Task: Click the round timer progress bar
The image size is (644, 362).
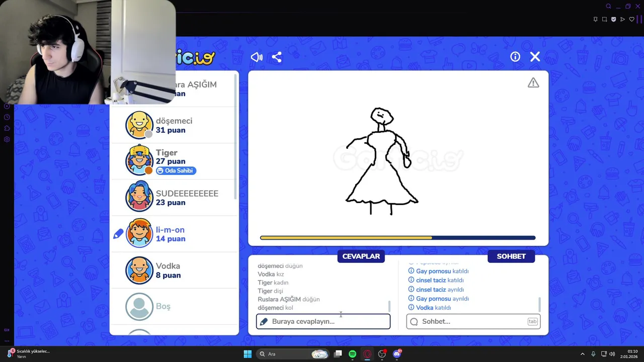Action: coord(397,238)
